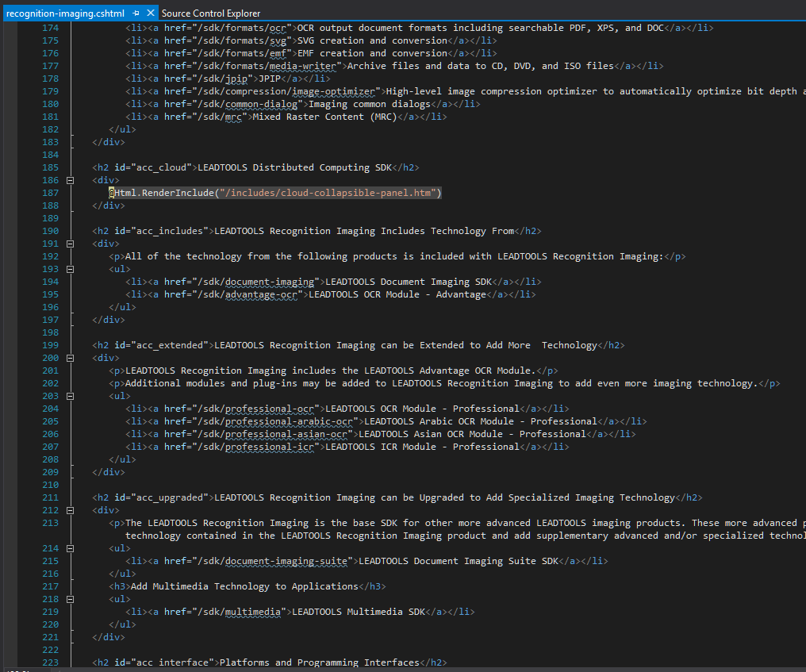The height and width of the screenshot is (672, 806).
Task: Click "Platforms and Programming Interfaces" heading text
Action: coord(319,662)
